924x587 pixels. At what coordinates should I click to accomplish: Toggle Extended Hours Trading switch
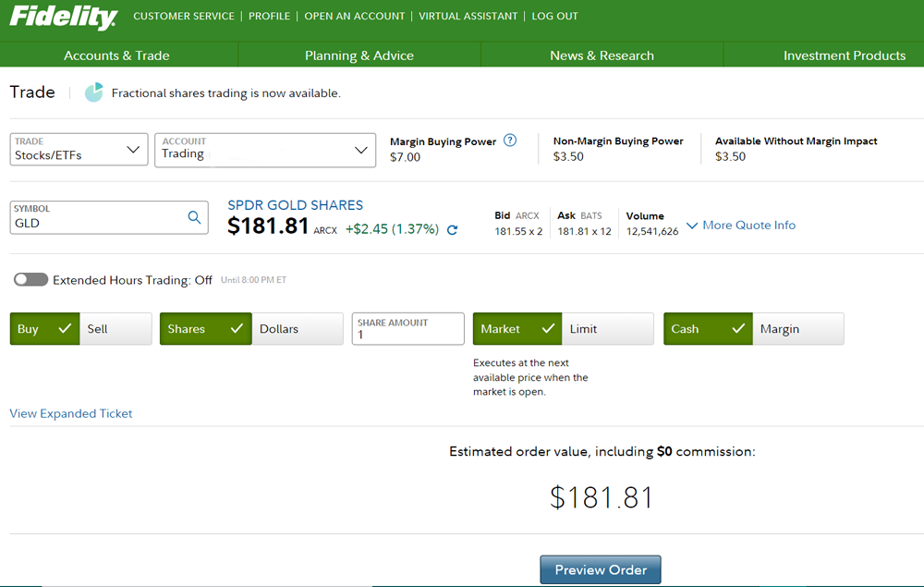click(30, 280)
